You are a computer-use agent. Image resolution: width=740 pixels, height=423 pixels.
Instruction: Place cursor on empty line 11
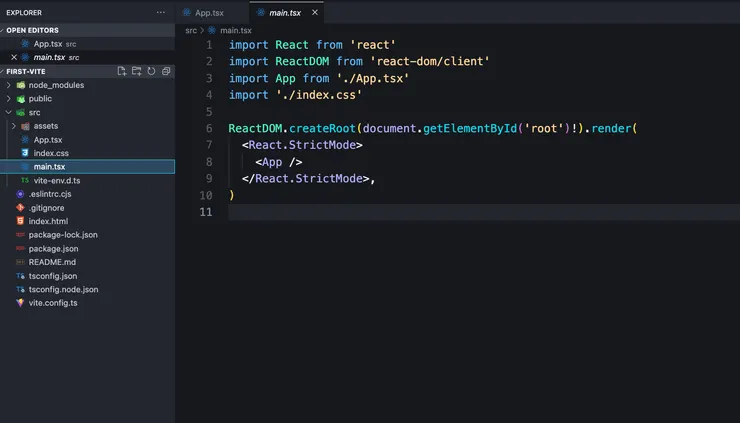(x=400, y=212)
